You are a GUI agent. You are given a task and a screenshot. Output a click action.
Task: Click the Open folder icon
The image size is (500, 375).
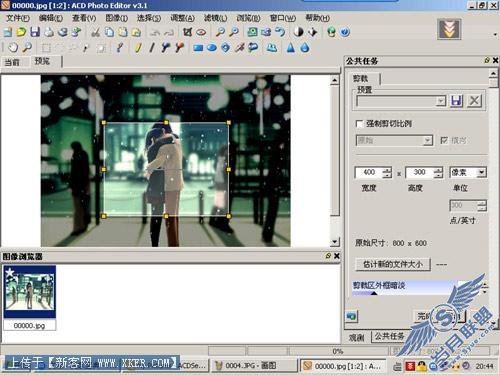pos(21,32)
